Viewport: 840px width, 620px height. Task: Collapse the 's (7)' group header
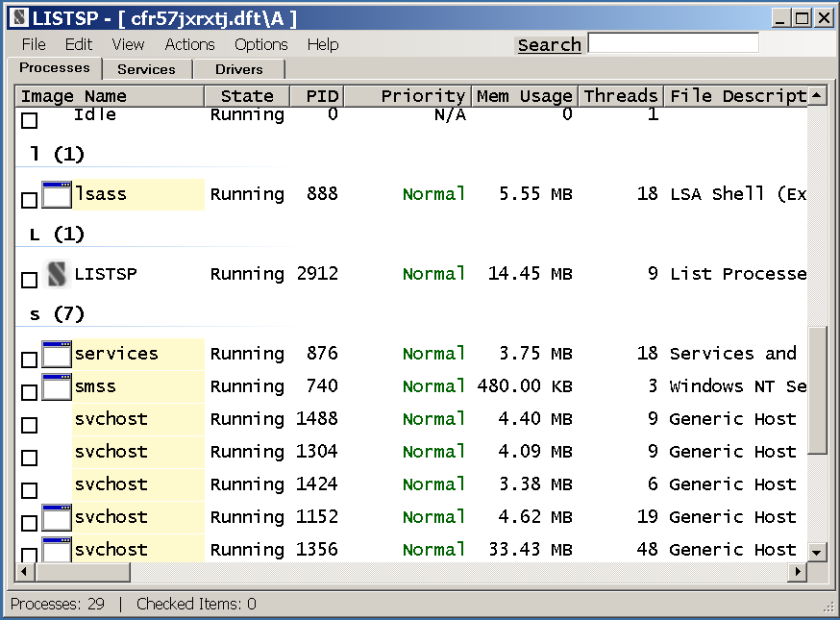pos(57,314)
